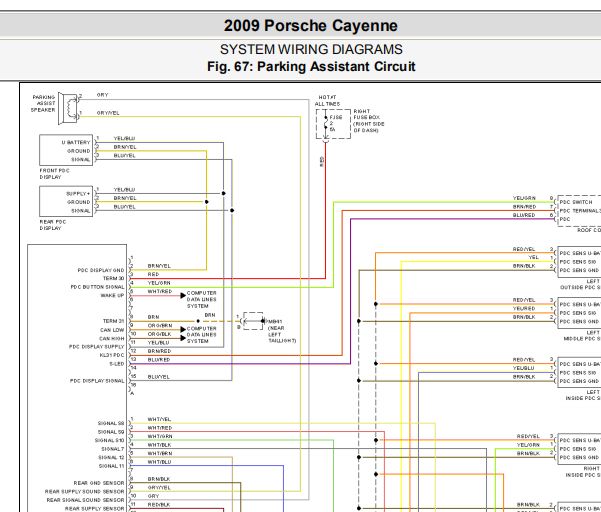
Task: Click the 'HOT AT ALL TIMES' label
Action: [x=327, y=100]
